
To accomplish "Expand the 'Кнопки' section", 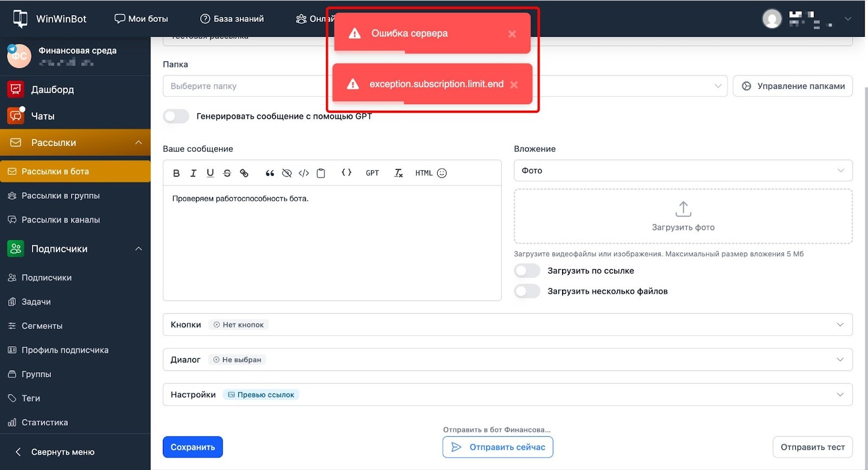I will 507,325.
